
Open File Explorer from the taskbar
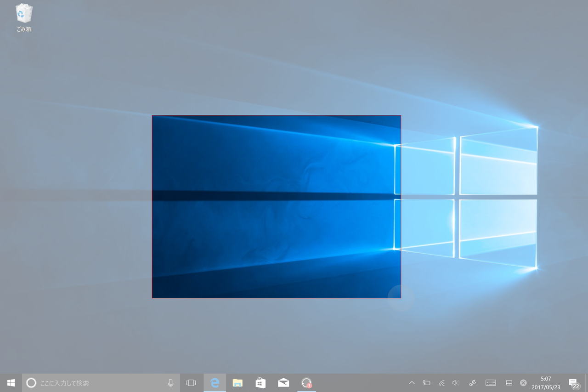tap(237, 382)
